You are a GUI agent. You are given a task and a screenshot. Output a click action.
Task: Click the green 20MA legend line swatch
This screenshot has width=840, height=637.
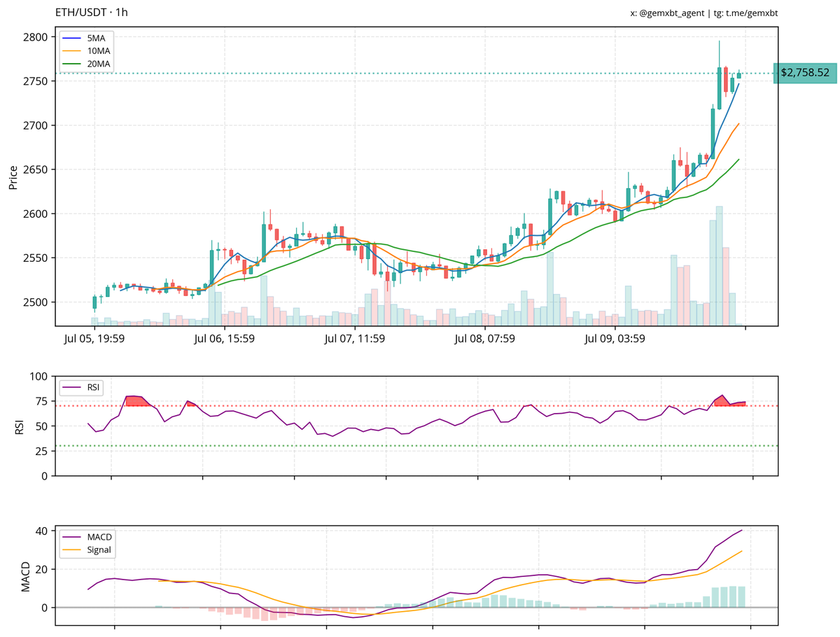coord(71,64)
